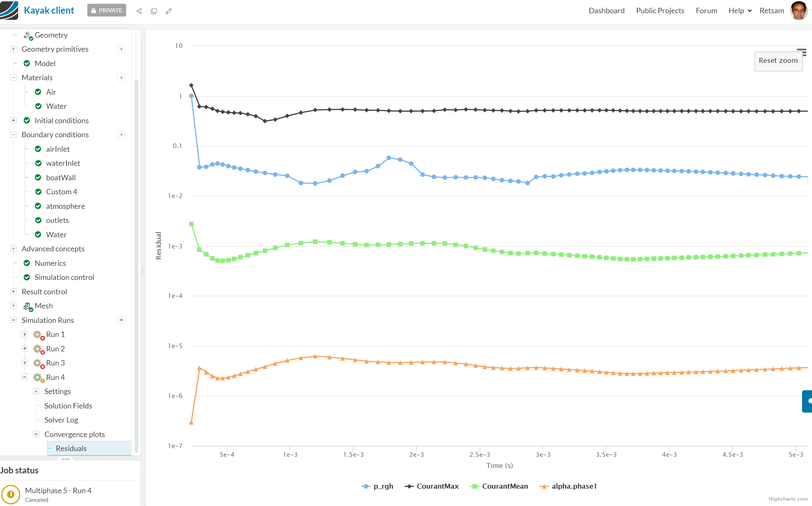The width and height of the screenshot is (812, 506).
Task: Go to Public Projects
Action: point(660,11)
